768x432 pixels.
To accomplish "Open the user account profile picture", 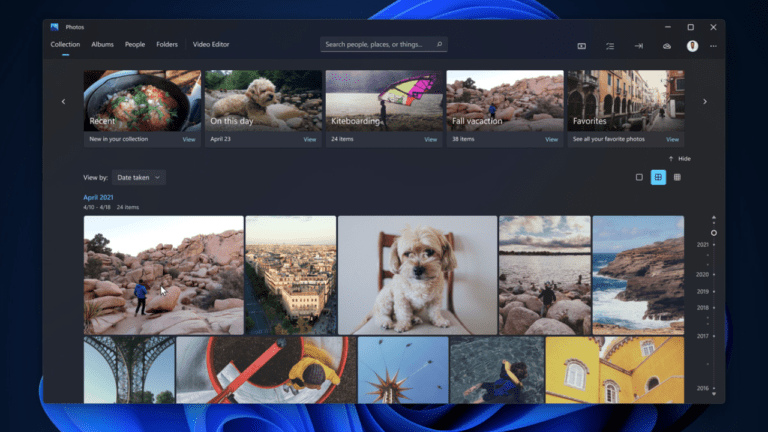I will [x=692, y=45].
